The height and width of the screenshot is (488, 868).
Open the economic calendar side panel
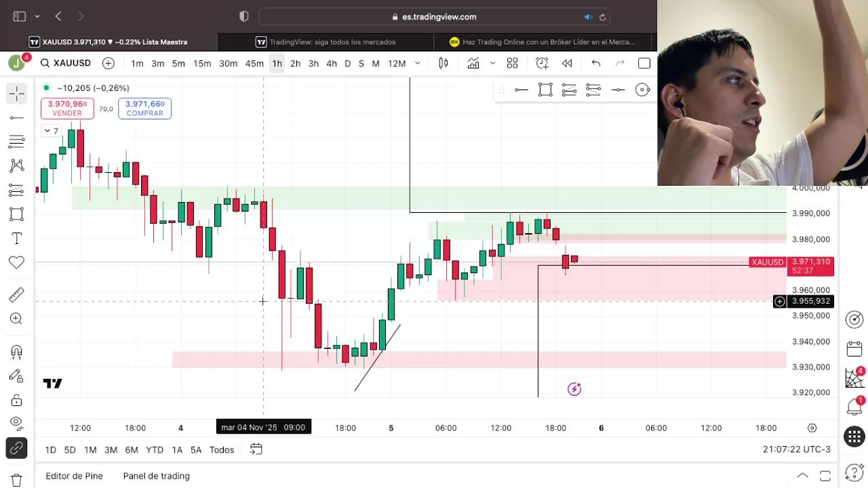click(x=854, y=349)
